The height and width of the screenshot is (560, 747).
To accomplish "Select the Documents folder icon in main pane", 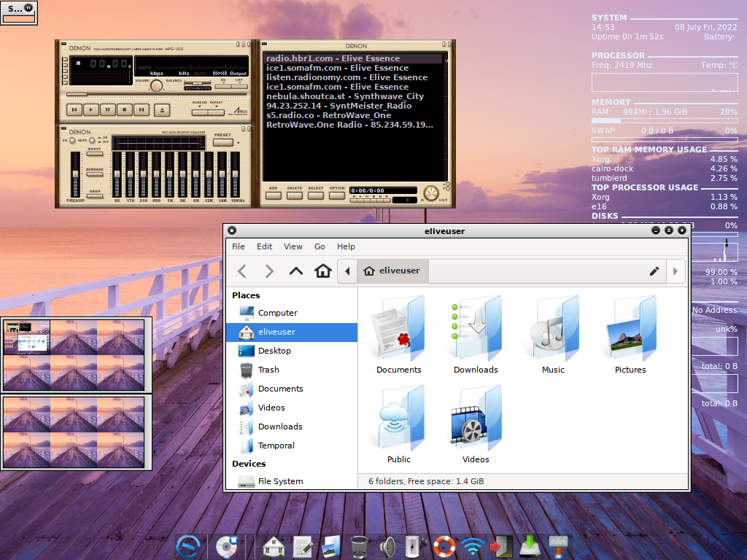I will [399, 335].
